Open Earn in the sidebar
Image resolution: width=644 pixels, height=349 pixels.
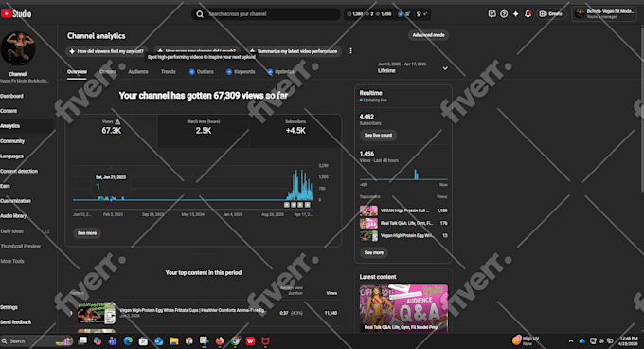point(5,186)
